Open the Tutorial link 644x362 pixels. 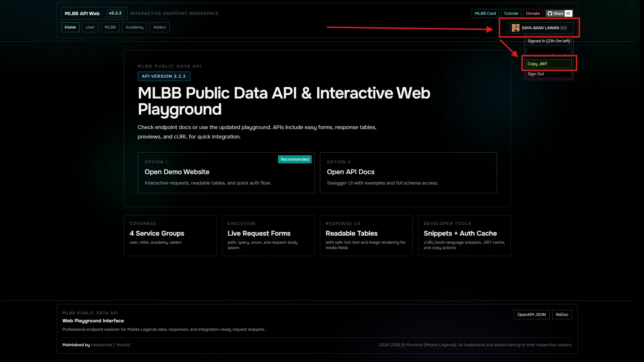(511, 13)
